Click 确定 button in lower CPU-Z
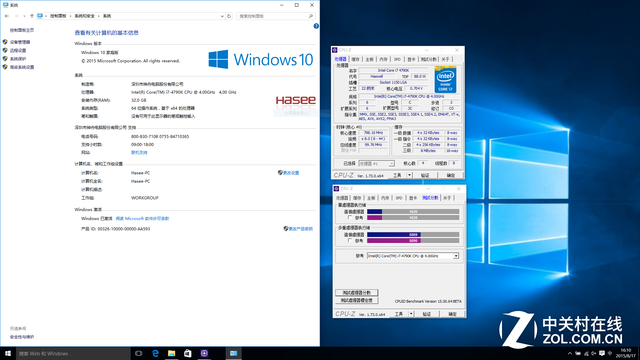Image resolution: width=640 pixels, height=360 pixels. (452, 314)
